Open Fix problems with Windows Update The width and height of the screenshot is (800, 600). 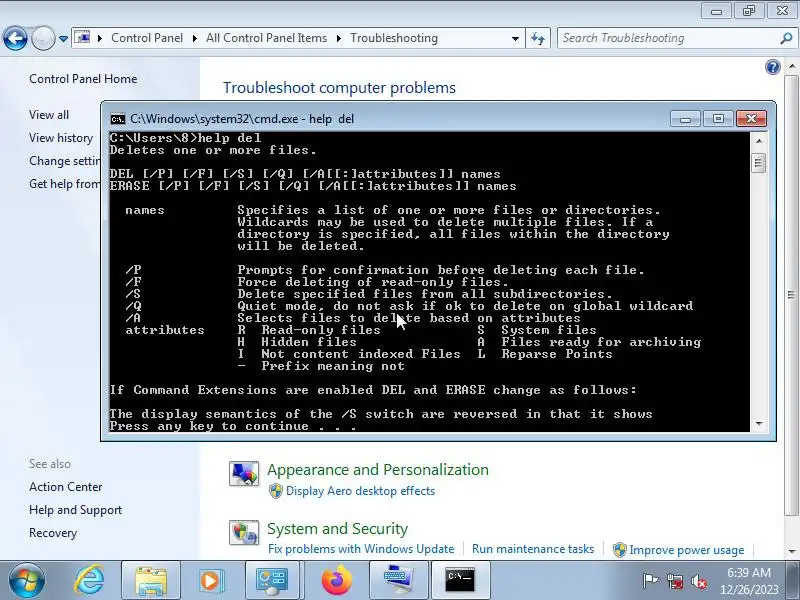click(361, 549)
